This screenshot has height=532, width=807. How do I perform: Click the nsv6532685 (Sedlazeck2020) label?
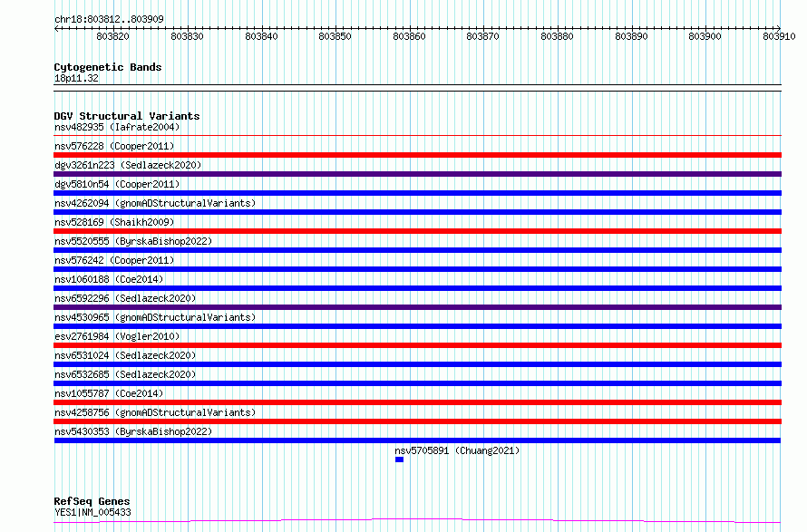(x=125, y=374)
